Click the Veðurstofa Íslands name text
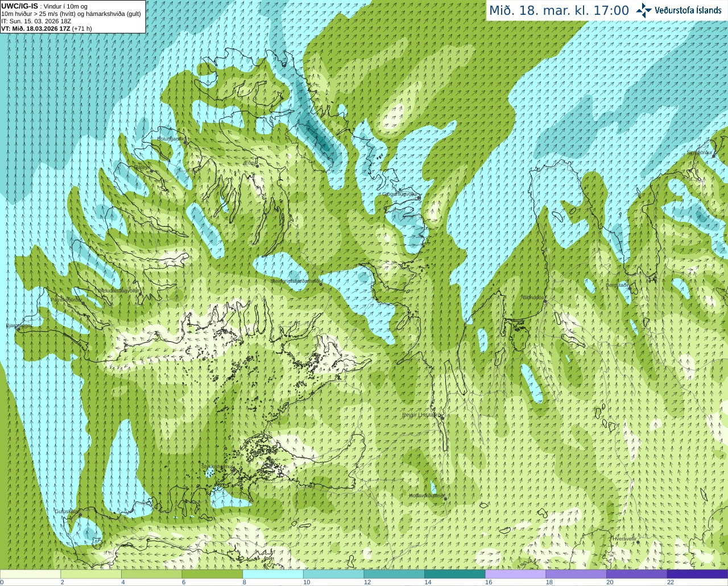 point(688,10)
